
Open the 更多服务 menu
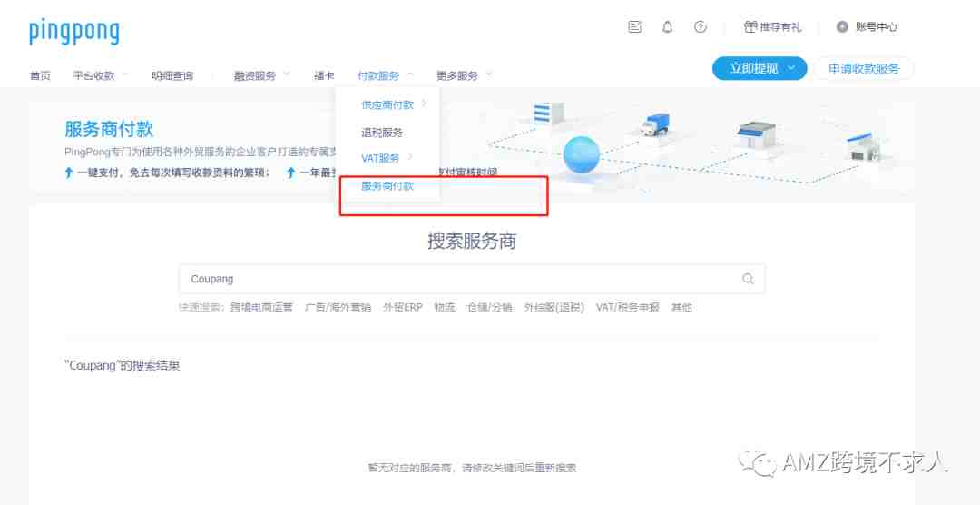[456, 75]
